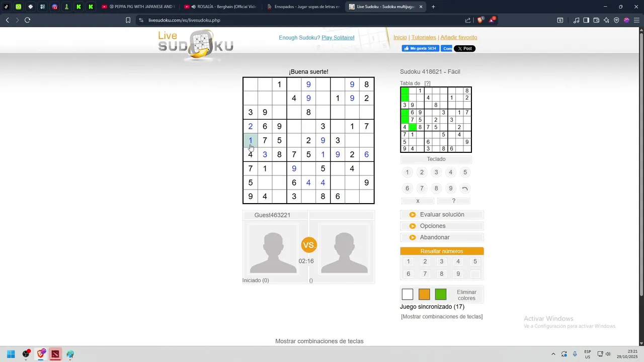This screenshot has width=644, height=362.
Task: Click Facebook Me gusta button
Action: tap(421, 48)
